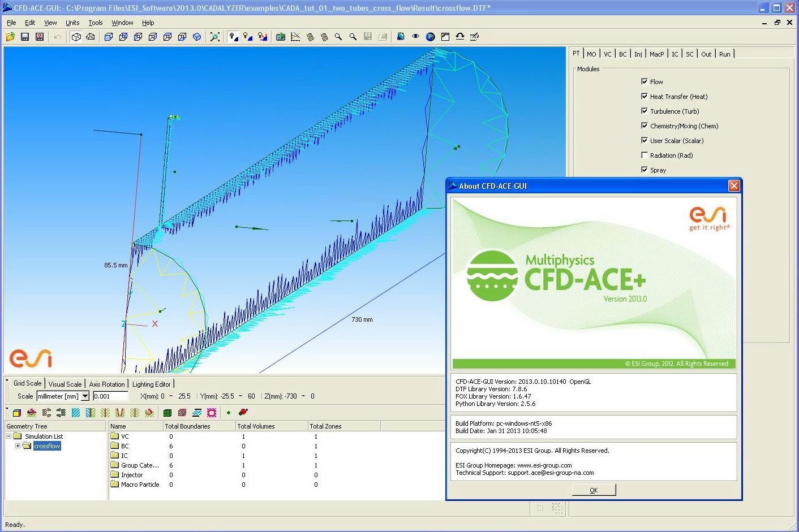Click the highlighted light bulb icon
The image size is (799, 532).
233,37
